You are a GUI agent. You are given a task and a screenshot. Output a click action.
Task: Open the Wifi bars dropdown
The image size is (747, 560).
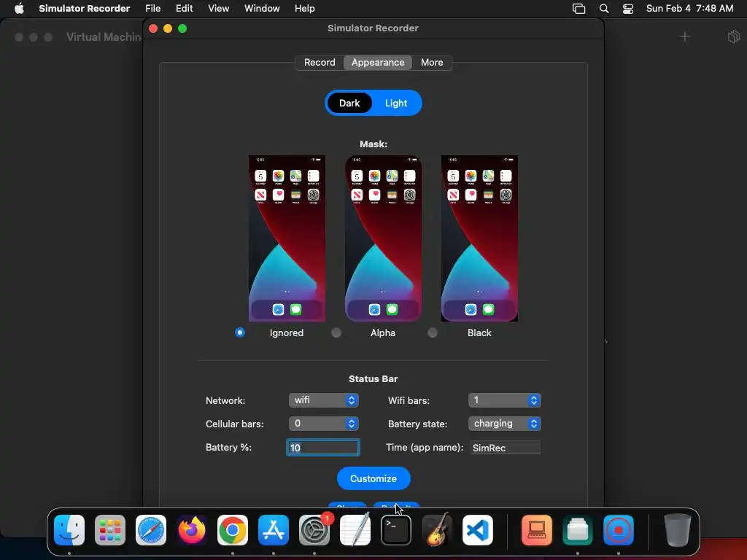tap(505, 400)
